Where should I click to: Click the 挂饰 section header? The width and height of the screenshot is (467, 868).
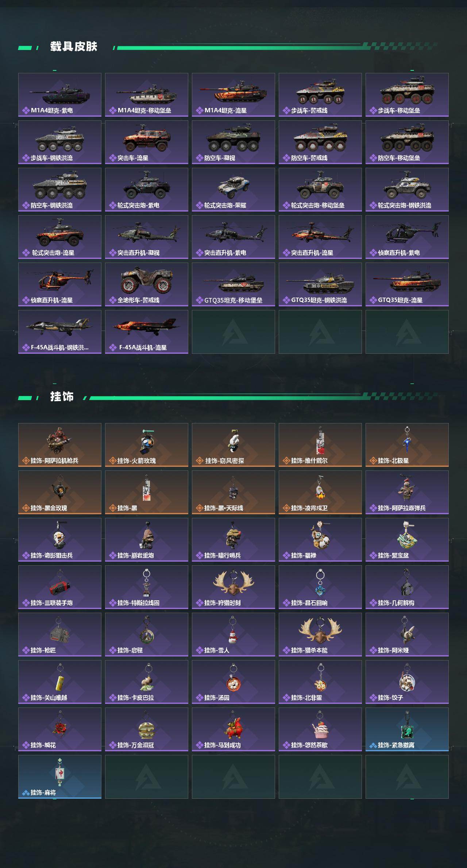click(x=62, y=397)
